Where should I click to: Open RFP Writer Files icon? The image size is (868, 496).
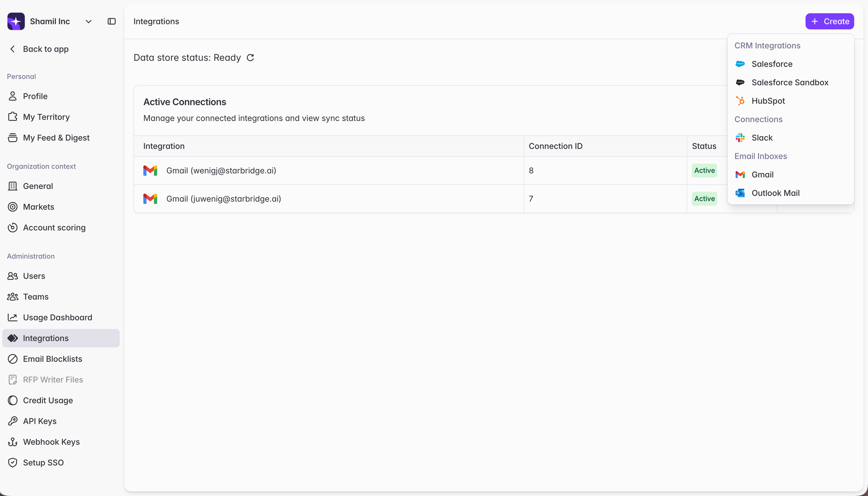point(13,380)
